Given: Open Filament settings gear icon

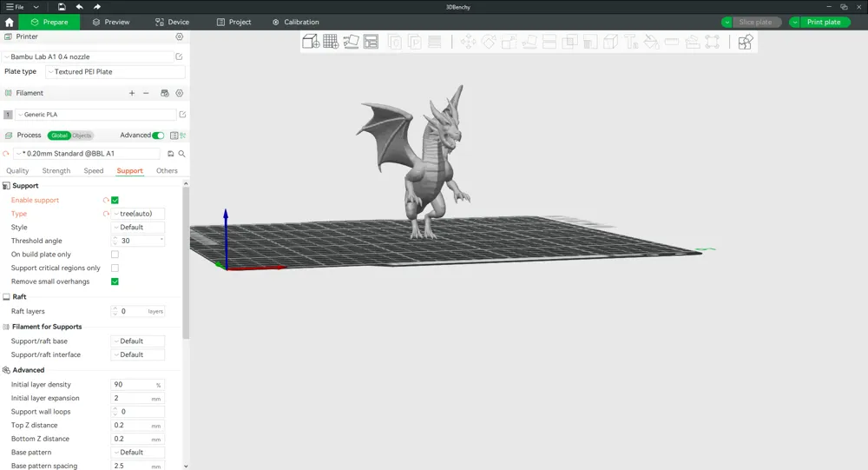Looking at the screenshot, I should tap(180, 93).
